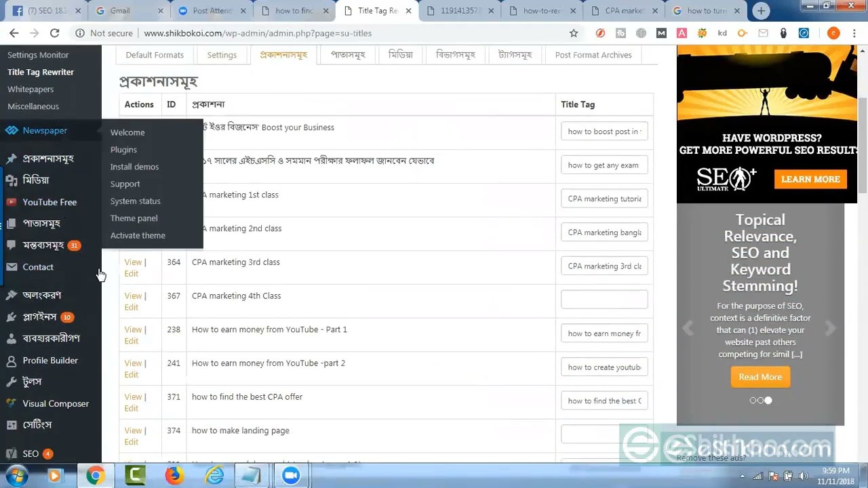This screenshot has width=868, height=488.
Task: Launch Firefox from the taskbar
Action: tap(174, 476)
